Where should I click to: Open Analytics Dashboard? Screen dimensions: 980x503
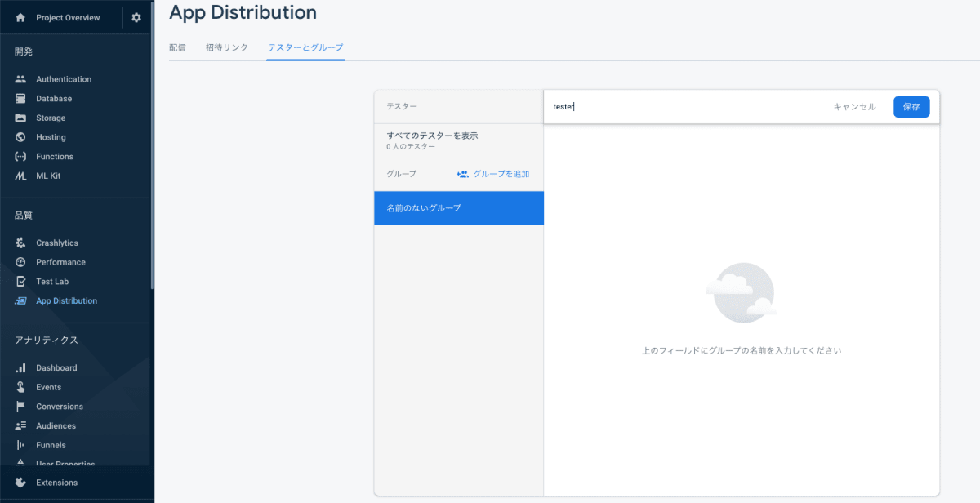pyautogui.click(x=56, y=368)
